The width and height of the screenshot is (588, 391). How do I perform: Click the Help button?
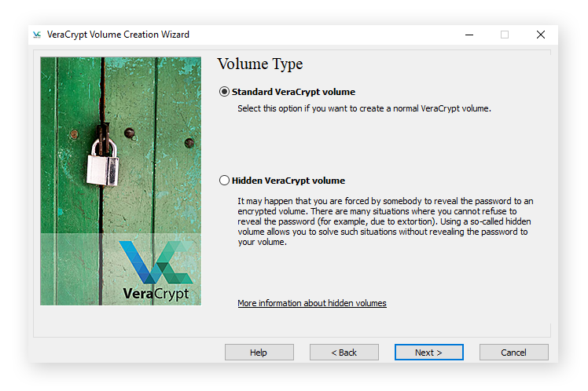pos(259,353)
